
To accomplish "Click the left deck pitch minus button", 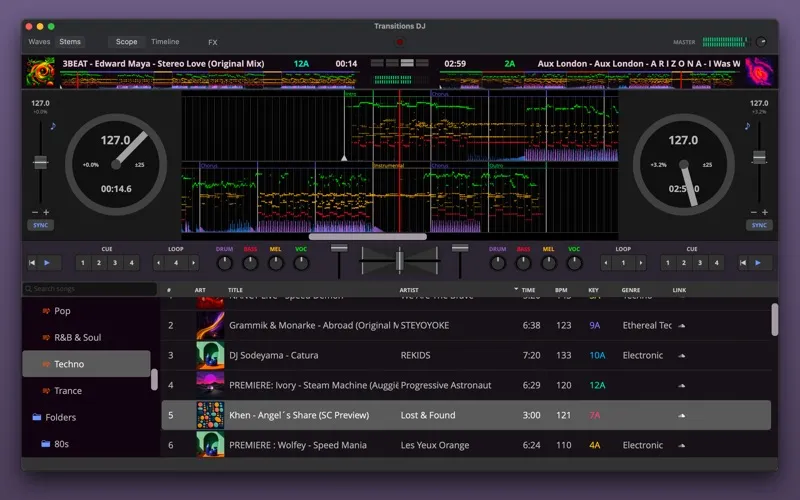I will point(35,212).
